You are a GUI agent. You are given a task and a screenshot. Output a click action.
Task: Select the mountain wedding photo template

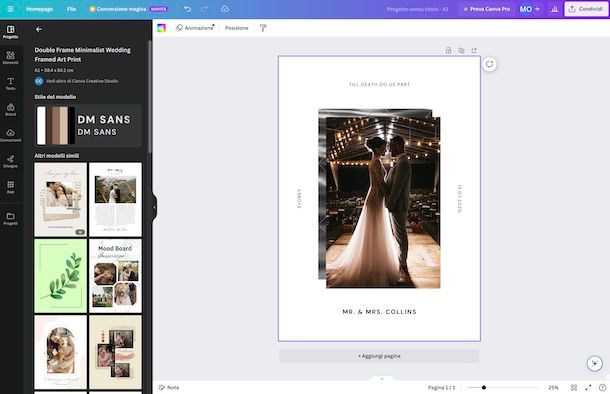click(x=116, y=200)
